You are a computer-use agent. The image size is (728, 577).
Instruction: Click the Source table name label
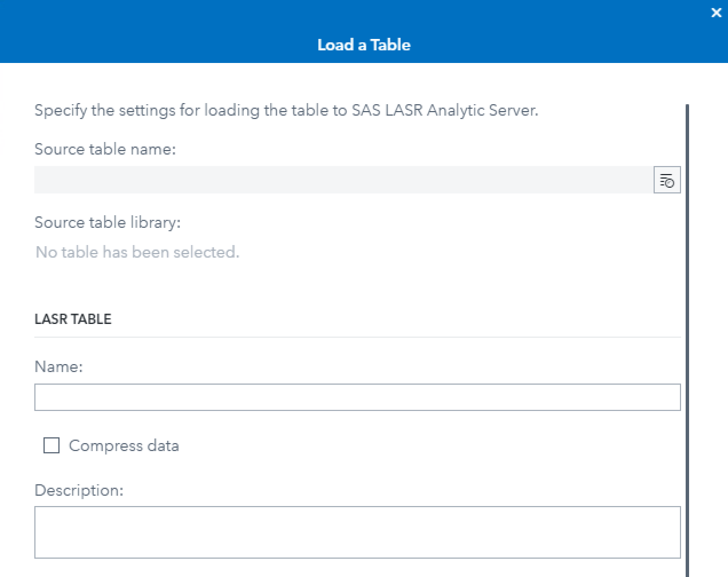coord(105,149)
